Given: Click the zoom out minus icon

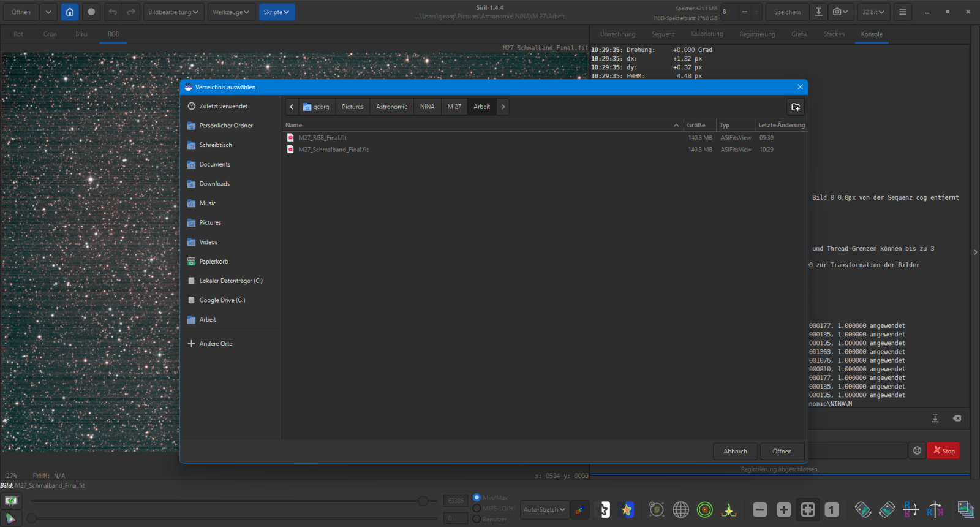Looking at the screenshot, I should (x=759, y=510).
